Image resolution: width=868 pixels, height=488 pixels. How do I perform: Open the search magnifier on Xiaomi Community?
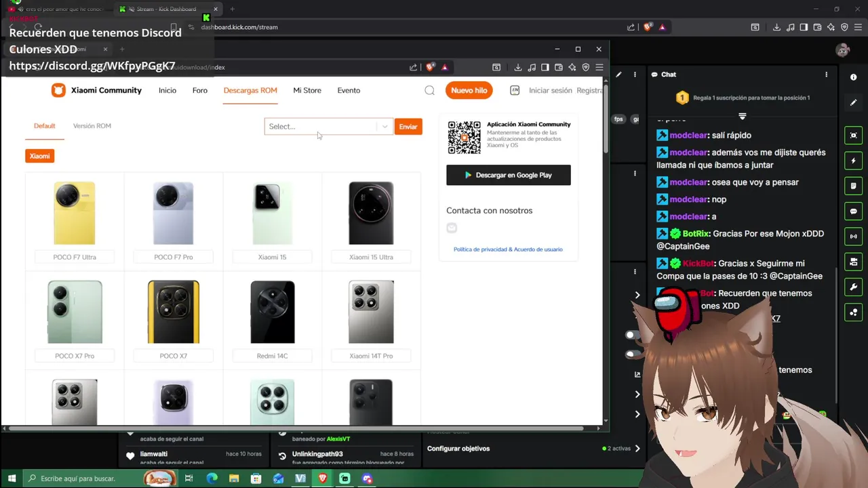429,90
